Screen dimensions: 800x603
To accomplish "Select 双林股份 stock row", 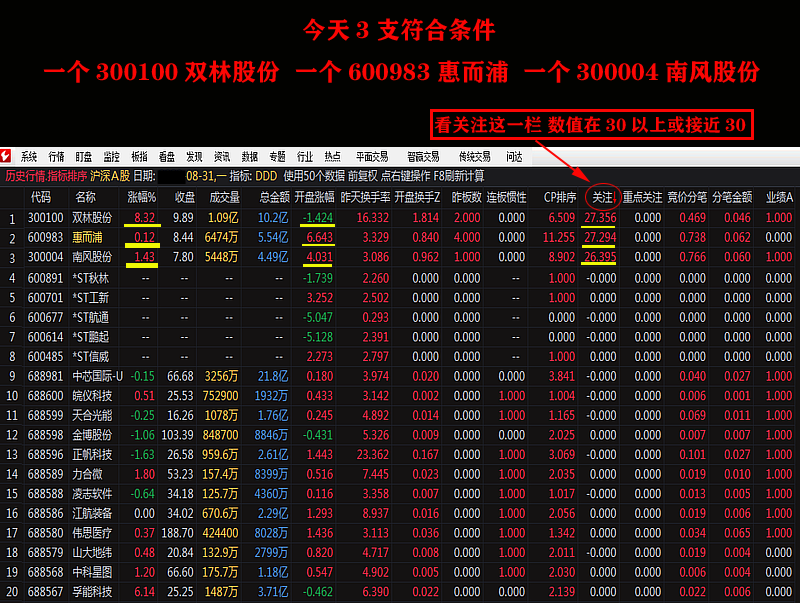I will (92, 218).
